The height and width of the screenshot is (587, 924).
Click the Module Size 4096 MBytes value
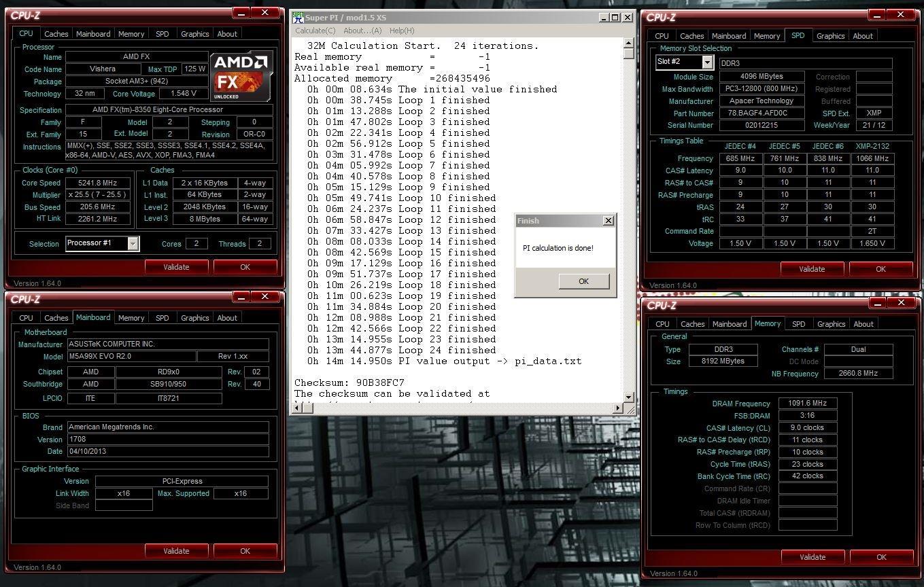[x=762, y=77]
